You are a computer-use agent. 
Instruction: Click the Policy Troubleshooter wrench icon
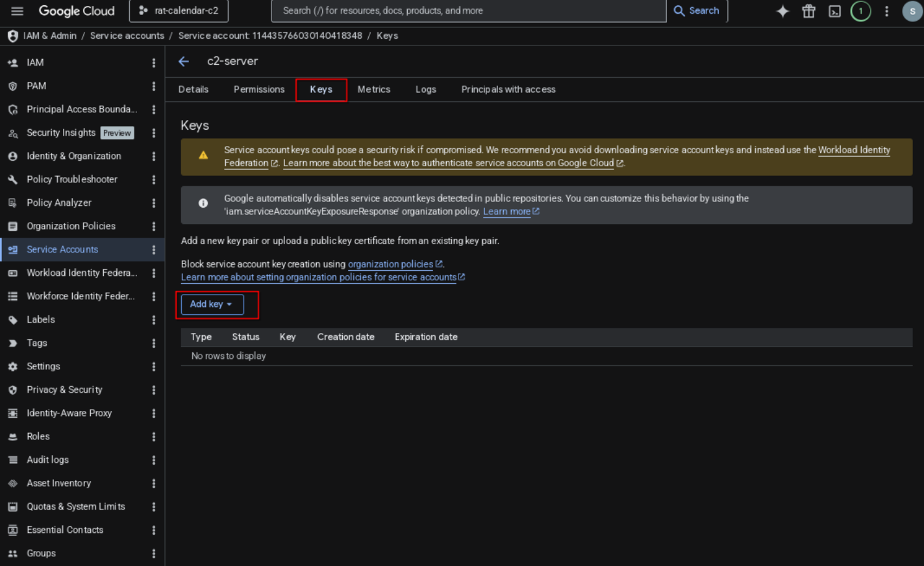12,180
